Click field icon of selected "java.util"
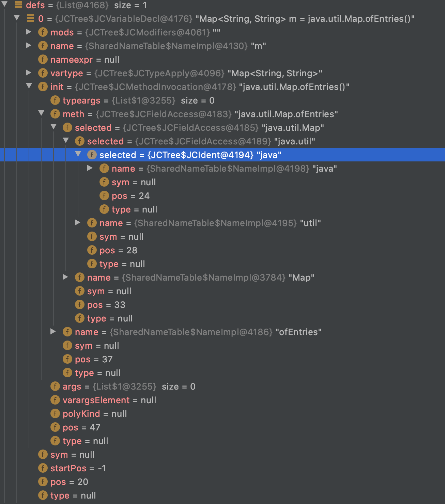This screenshot has height=504, width=445. point(80,141)
